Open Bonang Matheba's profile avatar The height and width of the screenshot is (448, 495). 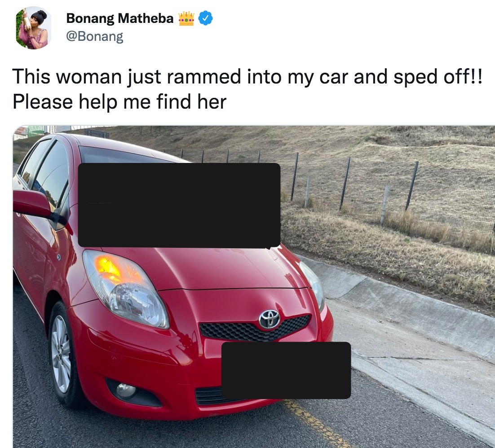tap(34, 28)
